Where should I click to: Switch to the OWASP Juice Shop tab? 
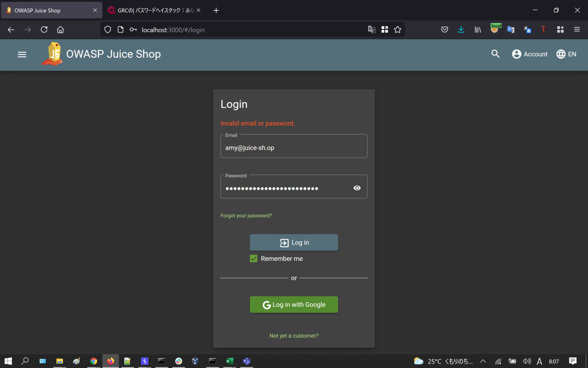pyautogui.click(x=51, y=10)
